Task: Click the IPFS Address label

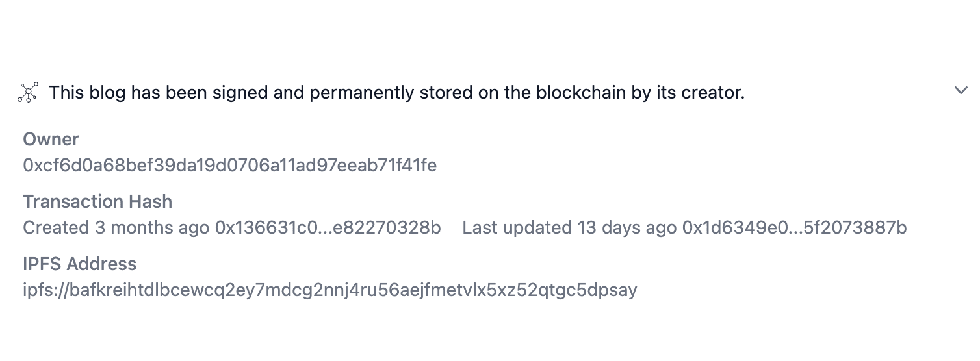Action: click(x=80, y=264)
